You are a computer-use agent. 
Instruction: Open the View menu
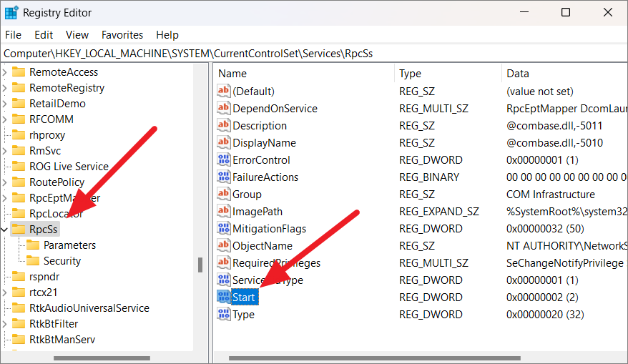tap(77, 35)
